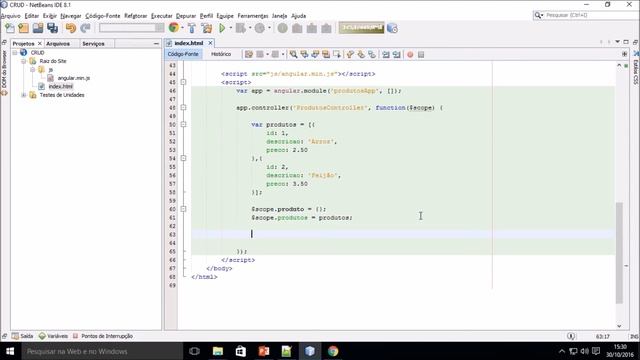Click the New File toolbar icon
The height and width of the screenshot is (360, 640).
pyautogui.click(x=10, y=28)
